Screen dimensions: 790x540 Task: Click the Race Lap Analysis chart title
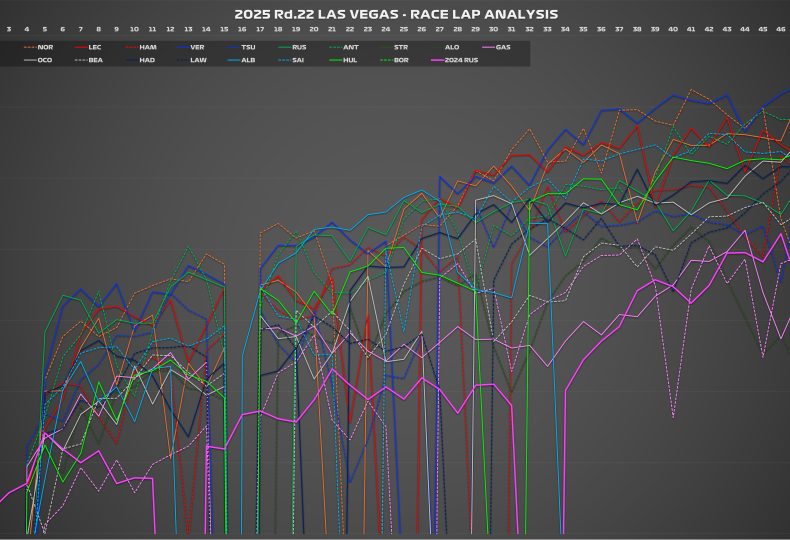tap(395, 14)
